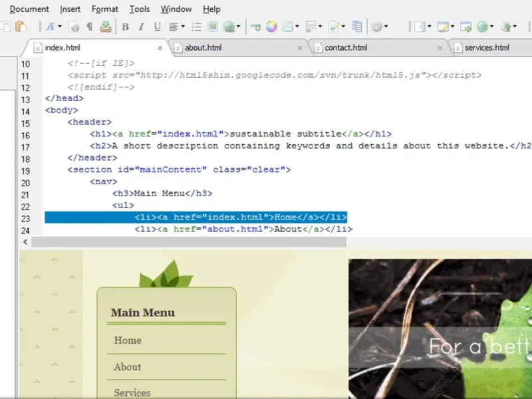Open the color wheel picker
This screenshot has height=399, width=532.
click(x=271, y=27)
